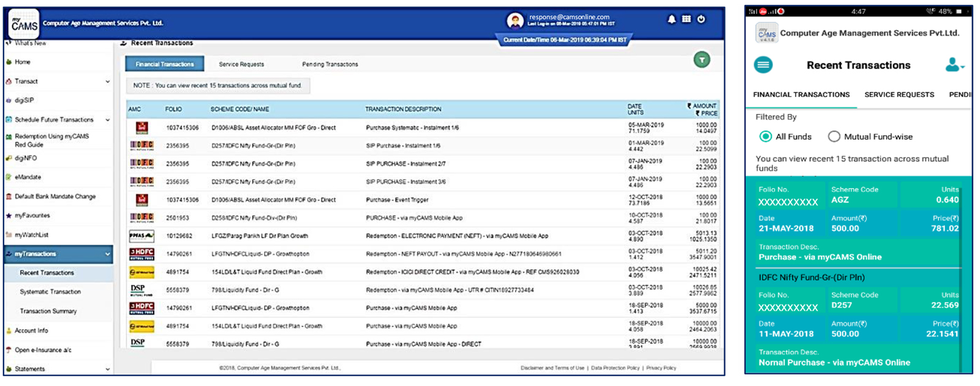This screenshot has width=980, height=386.
Task: Expand the Transact sidebar menu
Action: [x=58, y=81]
